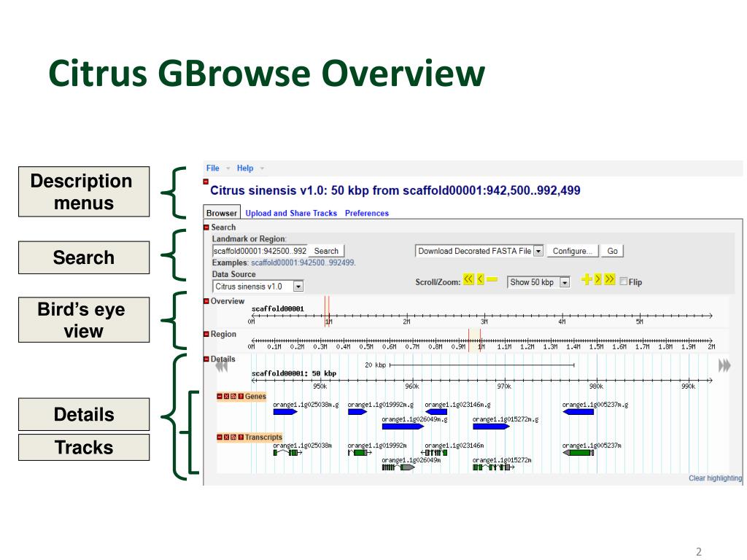The height and width of the screenshot is (560, 747).
Task: Open help for the Genes track
Action: point(241,396)
